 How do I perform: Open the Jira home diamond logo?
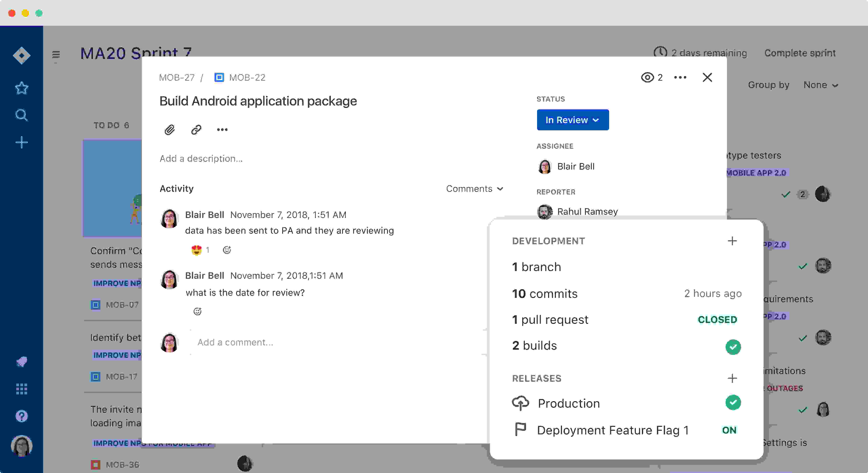point(22,56)
